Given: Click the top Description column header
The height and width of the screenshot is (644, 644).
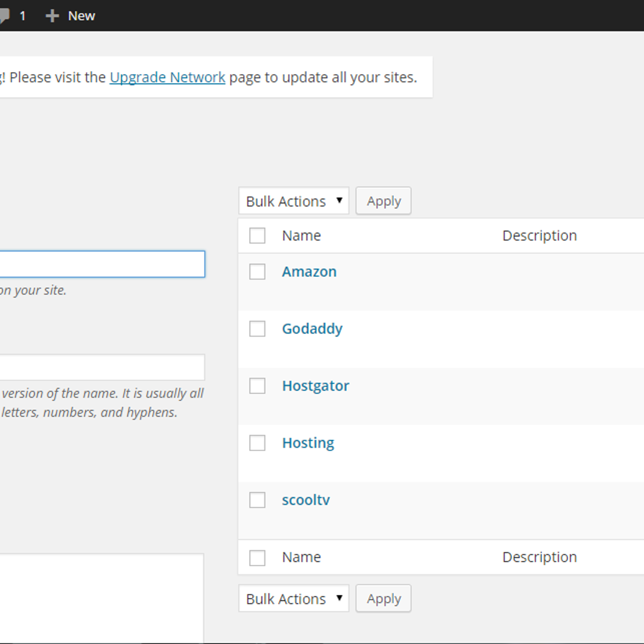Looking at the screenshot, I should click(x=540, y=235).
